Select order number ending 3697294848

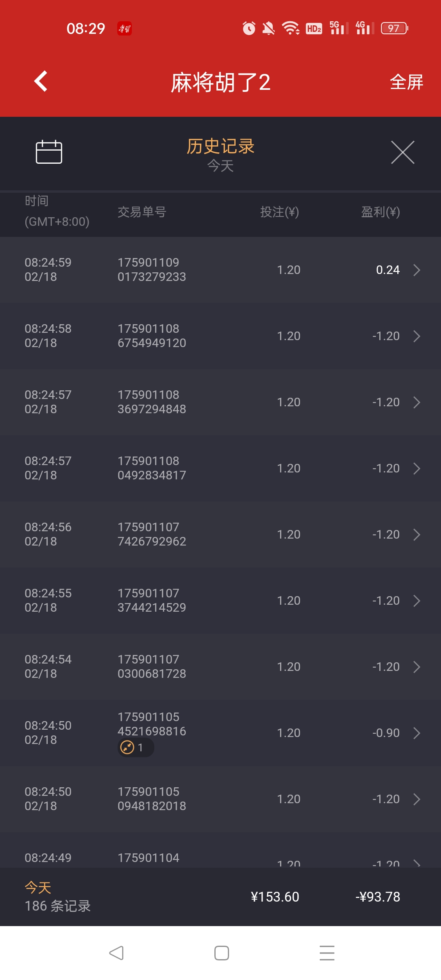(x=152, y=402)
